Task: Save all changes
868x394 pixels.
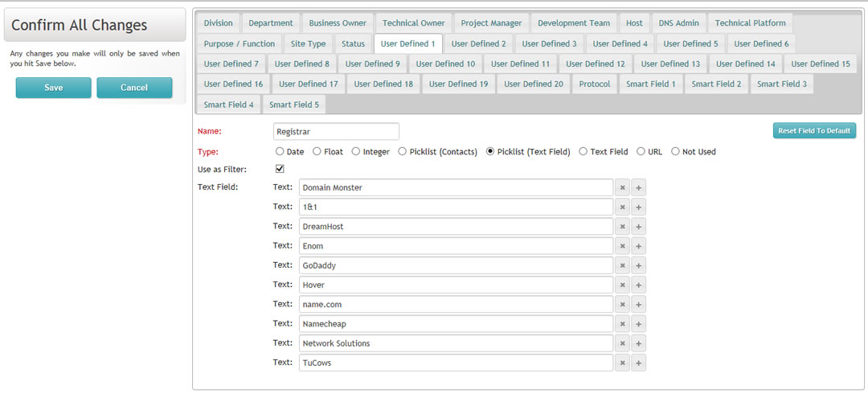Action: click(x=54, y=88)
